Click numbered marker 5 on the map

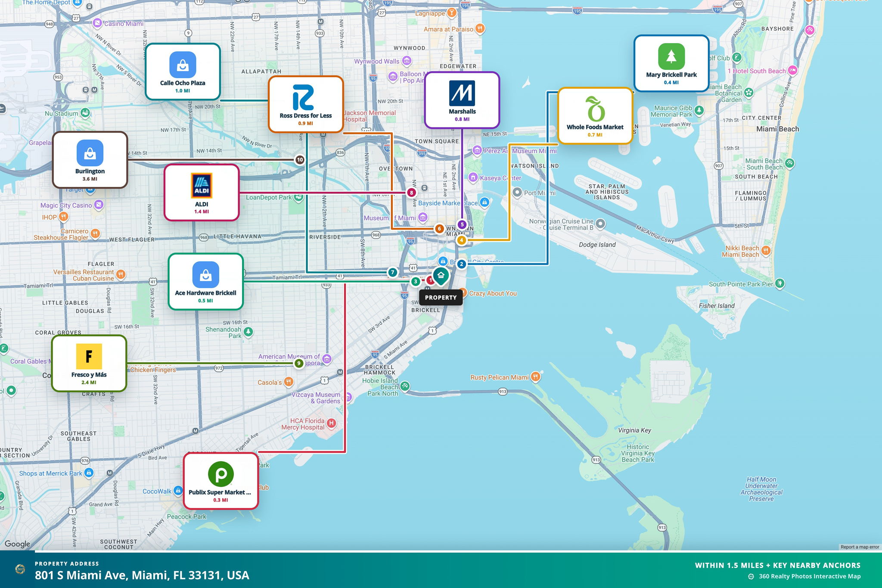(x=462, y=224)
